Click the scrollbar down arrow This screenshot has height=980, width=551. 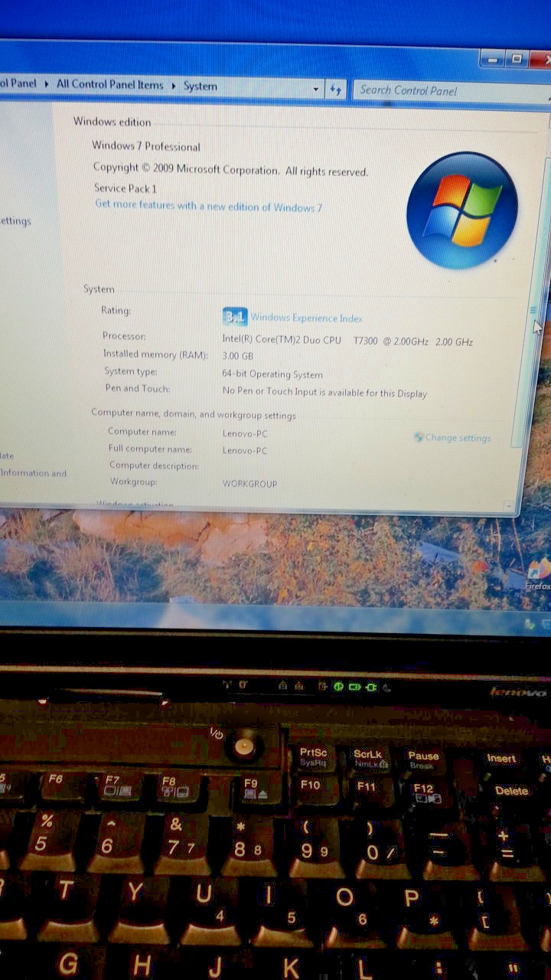[510, 505]
